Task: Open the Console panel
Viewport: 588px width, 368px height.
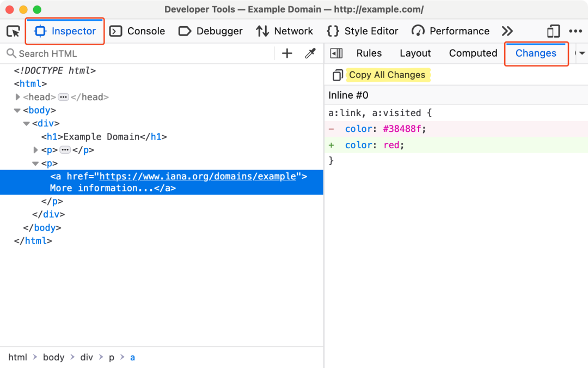Action: tap(137, 31)
